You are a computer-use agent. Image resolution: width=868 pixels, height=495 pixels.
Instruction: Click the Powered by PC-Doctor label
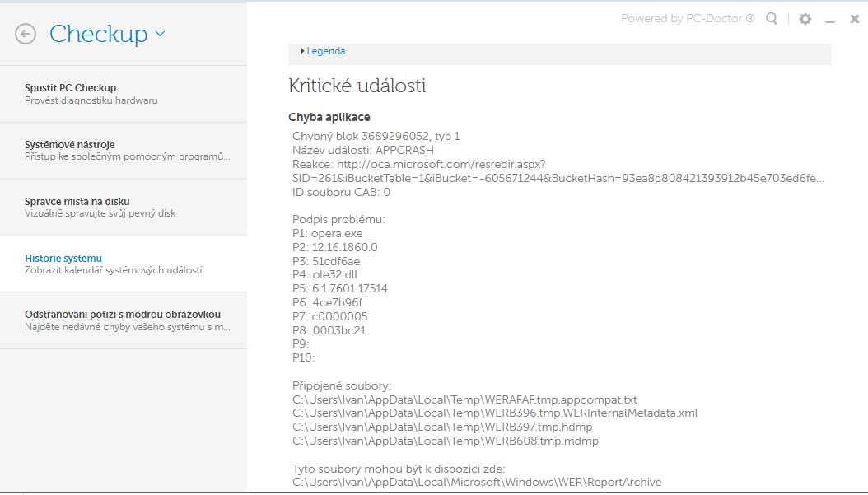(x=688, y=18)
